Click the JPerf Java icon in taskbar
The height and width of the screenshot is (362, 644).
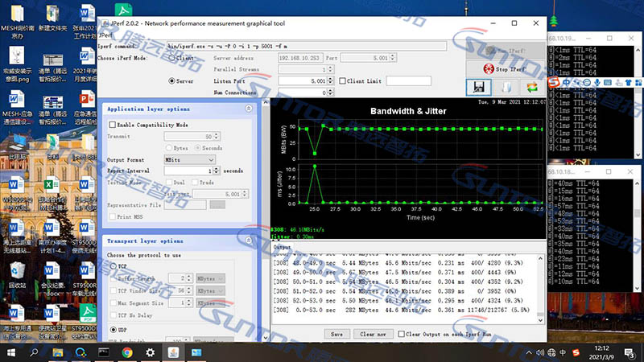tap(173, 352)
